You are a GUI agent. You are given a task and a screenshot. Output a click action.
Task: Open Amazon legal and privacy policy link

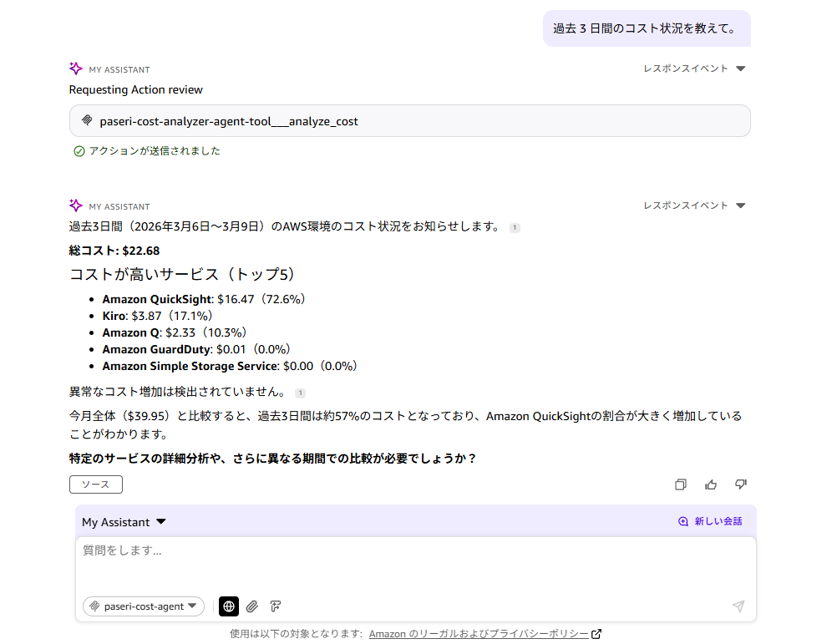coord(479,634)
